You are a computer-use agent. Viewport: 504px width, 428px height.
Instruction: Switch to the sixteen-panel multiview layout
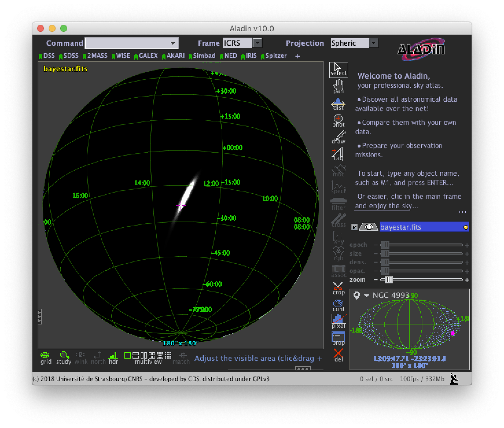pyautogui.click(x=168, y=355)
